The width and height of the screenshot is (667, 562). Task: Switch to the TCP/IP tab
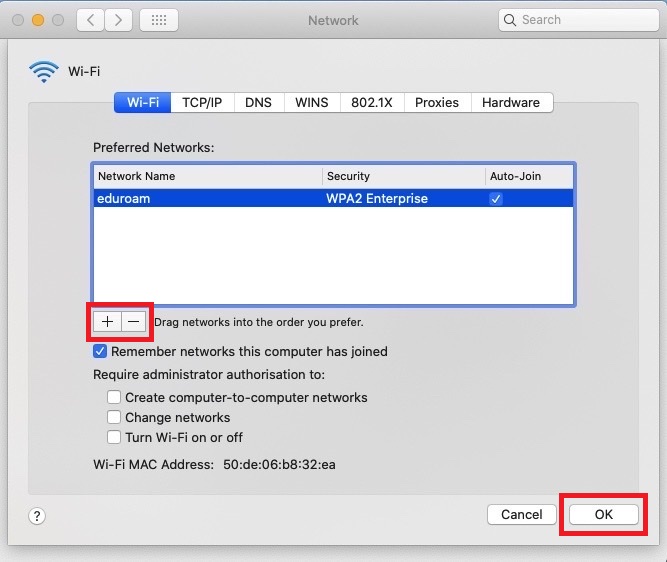(x=202, y=103)
